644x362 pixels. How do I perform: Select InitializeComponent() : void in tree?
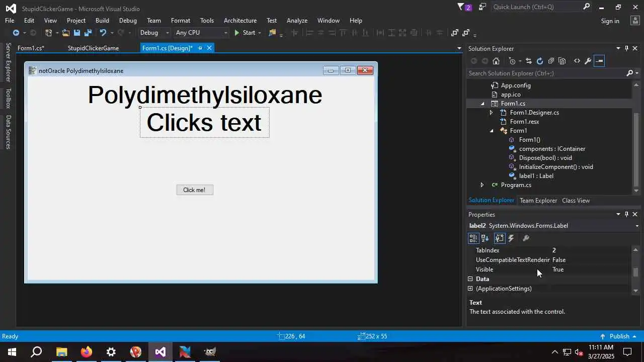[x=556, y=167]
